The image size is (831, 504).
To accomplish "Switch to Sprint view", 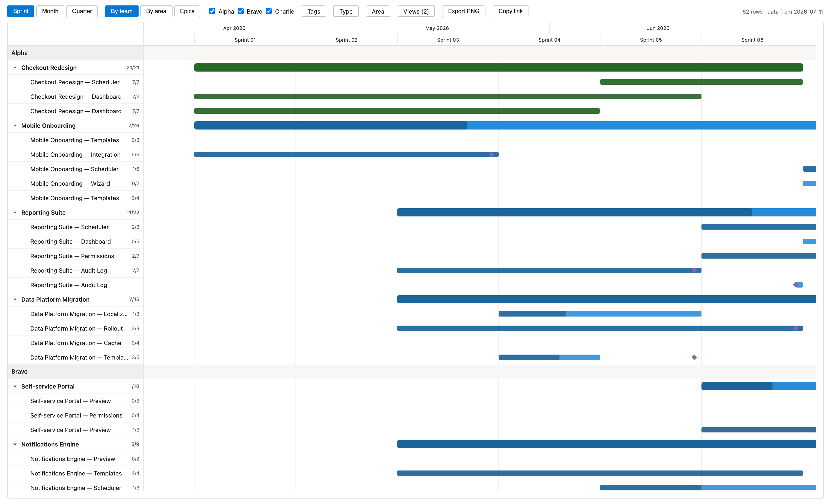I will click(x=21, y=11).
